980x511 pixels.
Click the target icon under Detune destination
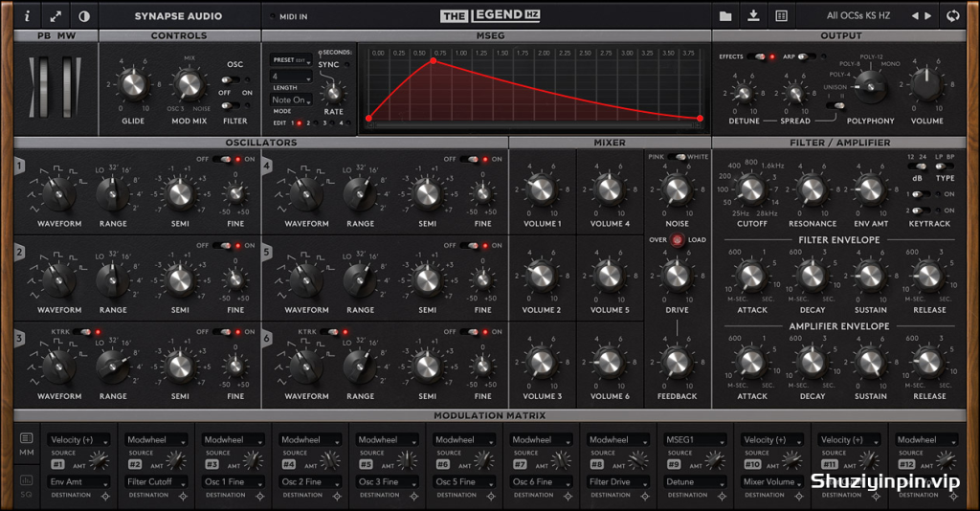pos(722,497)
